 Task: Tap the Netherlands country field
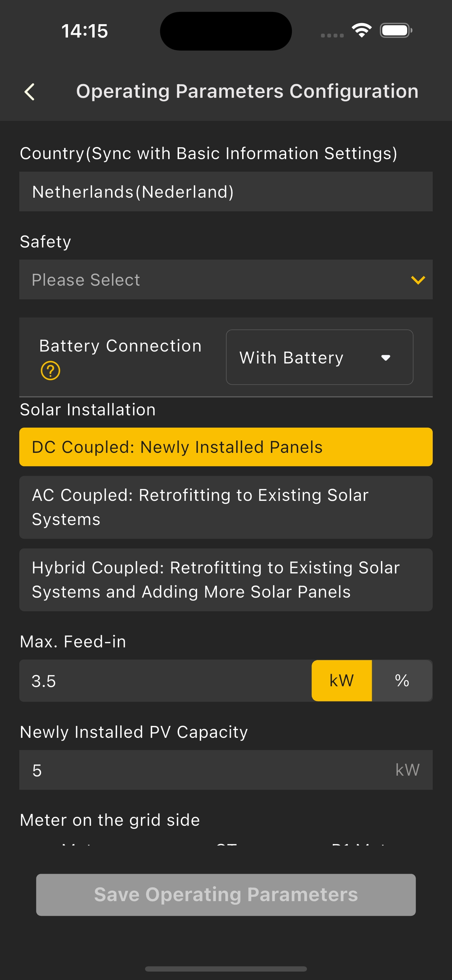[x=226, y=192]
